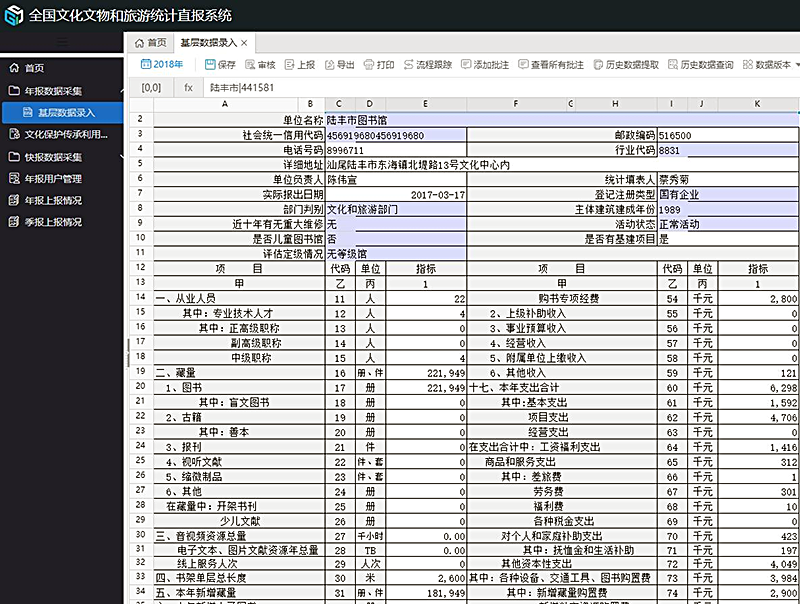Open 季报上报情况 in sidebar

tap(53, 222)
